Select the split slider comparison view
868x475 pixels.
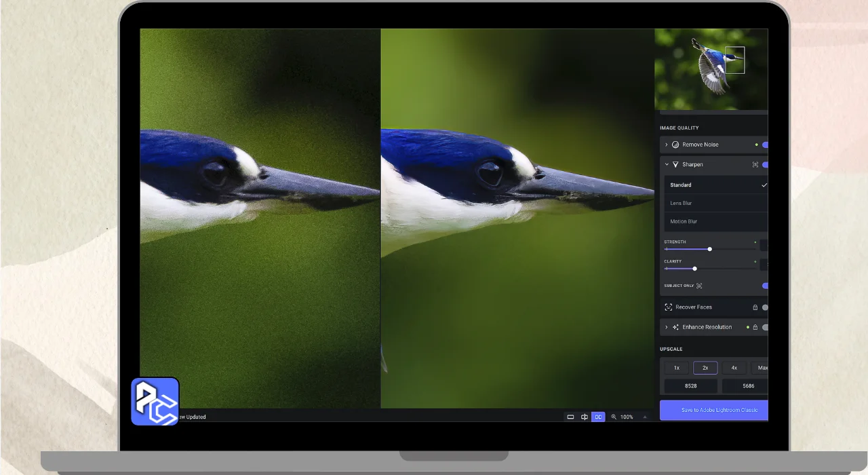[x=584, y=417]
